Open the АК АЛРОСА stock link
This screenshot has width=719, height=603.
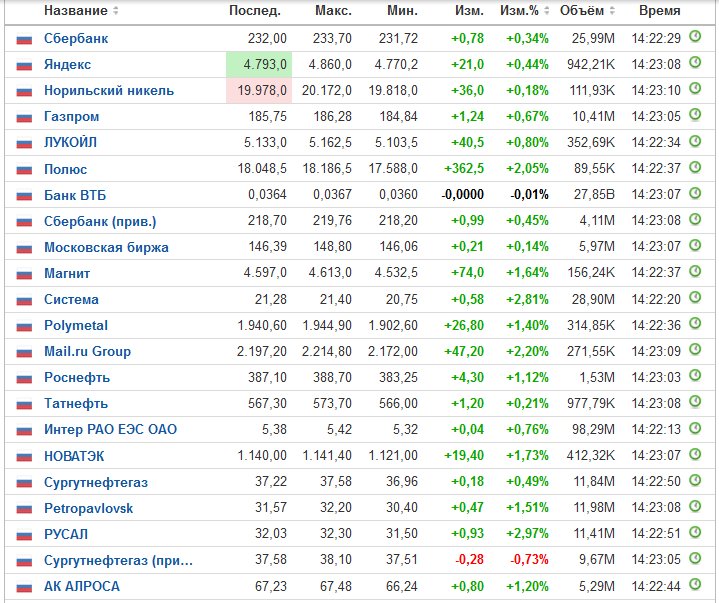pos(82,586)
